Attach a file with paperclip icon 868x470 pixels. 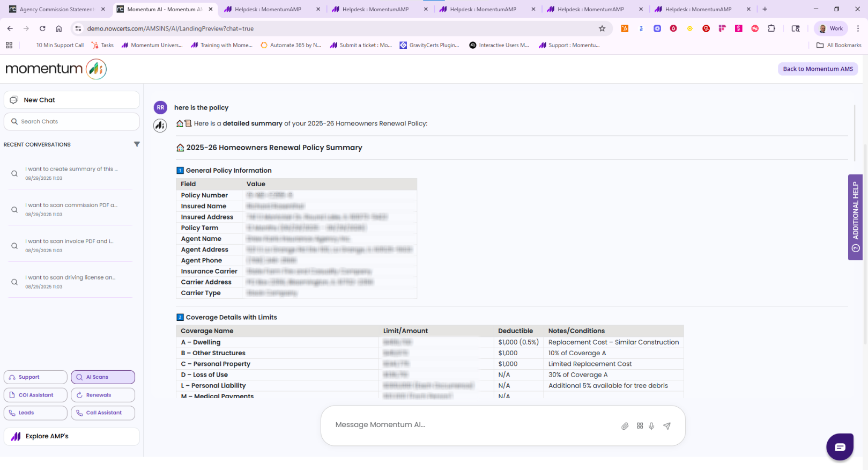[x=625, y=426]
